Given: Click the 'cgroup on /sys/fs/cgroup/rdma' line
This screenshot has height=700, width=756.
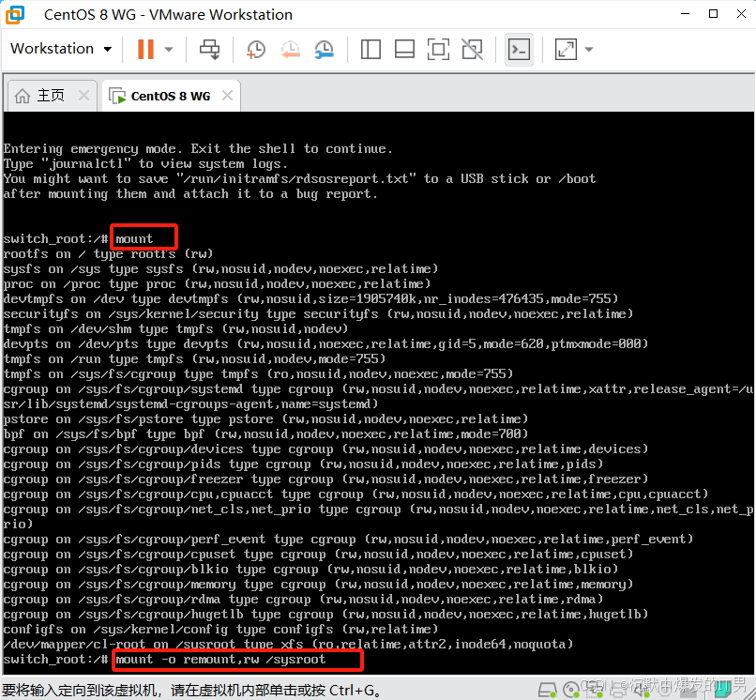Looking at the screenshot, I should tap(303, 599).
